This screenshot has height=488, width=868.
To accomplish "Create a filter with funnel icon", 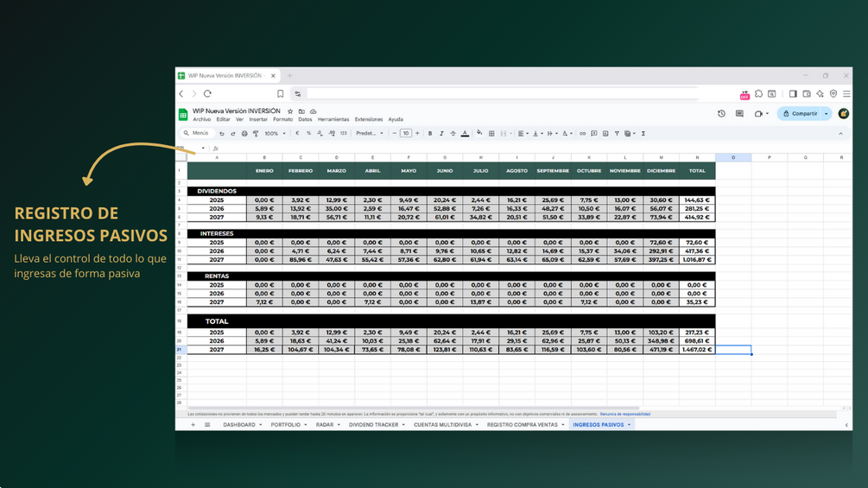I will coord(617,133).
